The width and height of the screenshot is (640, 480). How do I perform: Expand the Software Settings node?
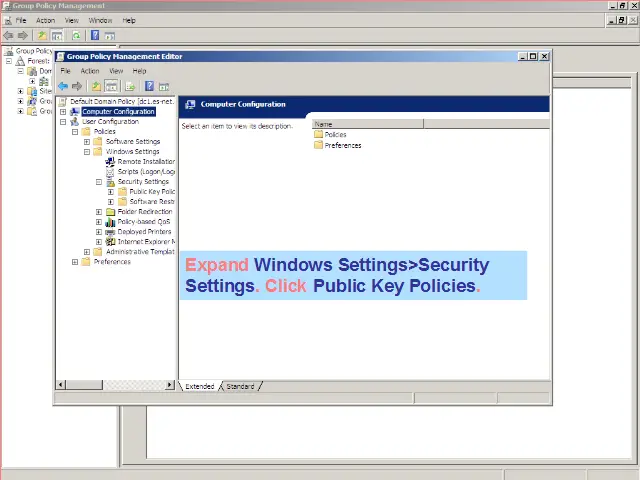pyautogui.click(x=87, y=142)
